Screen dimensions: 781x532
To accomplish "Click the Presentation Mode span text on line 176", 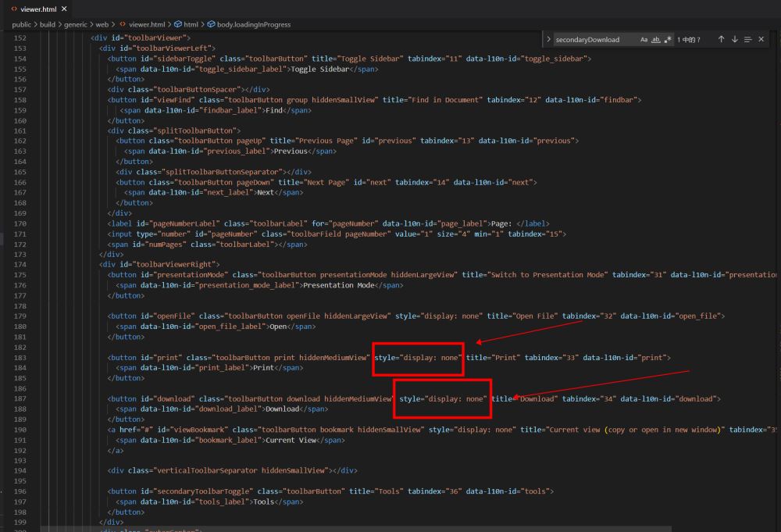I will pyautogui.click(x=339, y=285).
